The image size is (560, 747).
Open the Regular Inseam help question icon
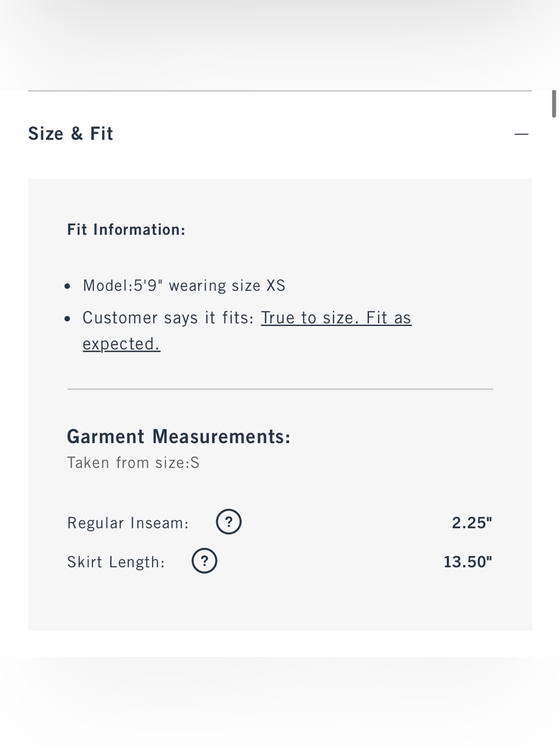(228, 522)
